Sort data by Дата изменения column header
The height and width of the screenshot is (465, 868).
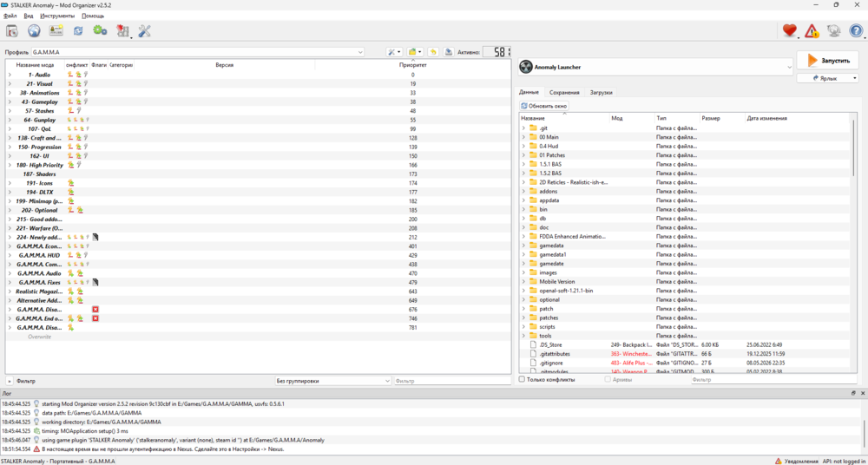click(x=766, y=119)
